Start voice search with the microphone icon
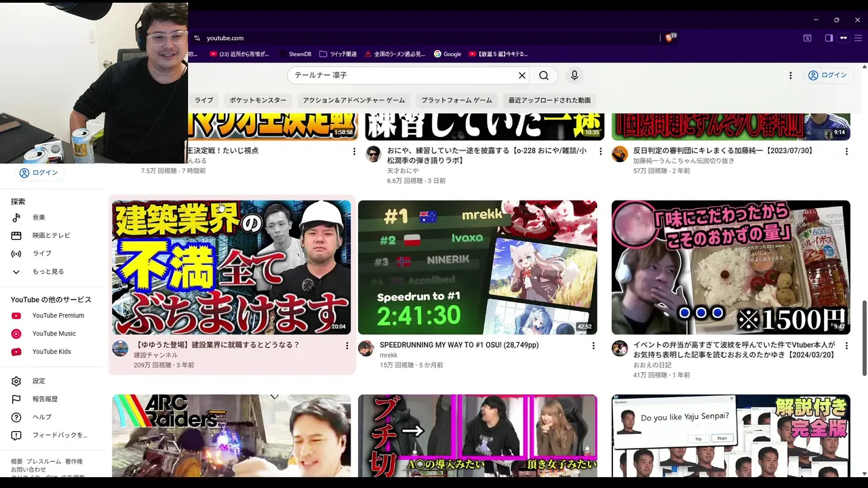Viewport: 868px width, 488px height. [x=574, y=75]
